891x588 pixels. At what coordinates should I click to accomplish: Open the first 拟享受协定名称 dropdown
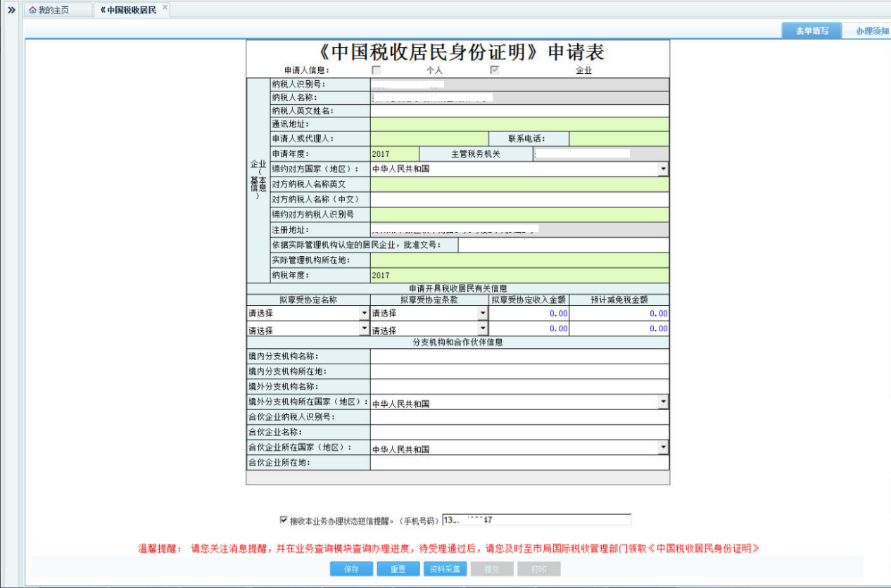pyautogui.click(x=362, y=313)
